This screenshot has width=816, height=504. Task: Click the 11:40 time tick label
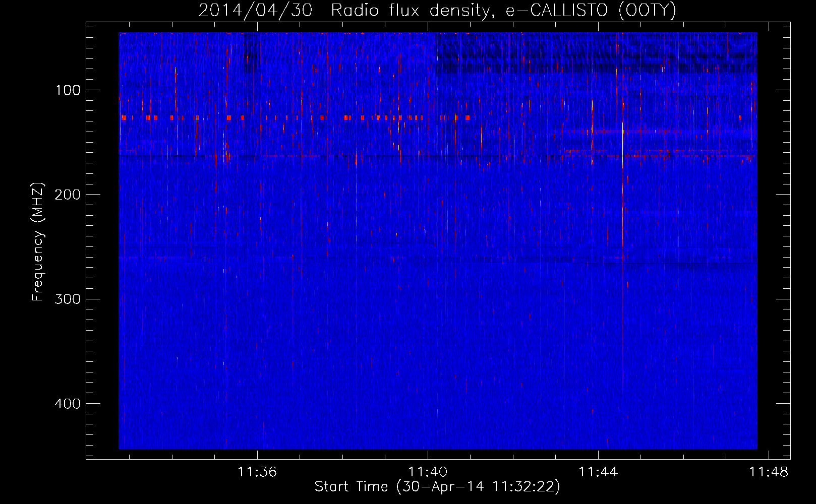(x=428, y=472)
